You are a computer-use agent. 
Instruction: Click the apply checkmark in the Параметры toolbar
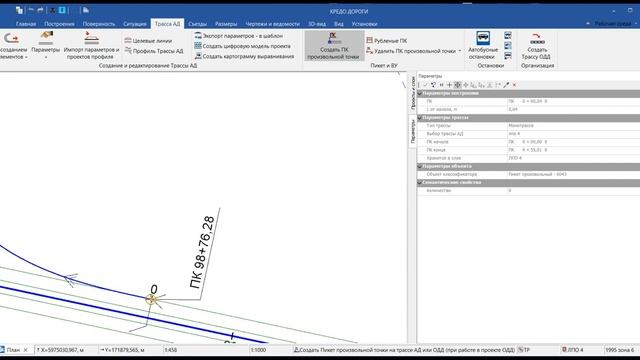point(425,85)
